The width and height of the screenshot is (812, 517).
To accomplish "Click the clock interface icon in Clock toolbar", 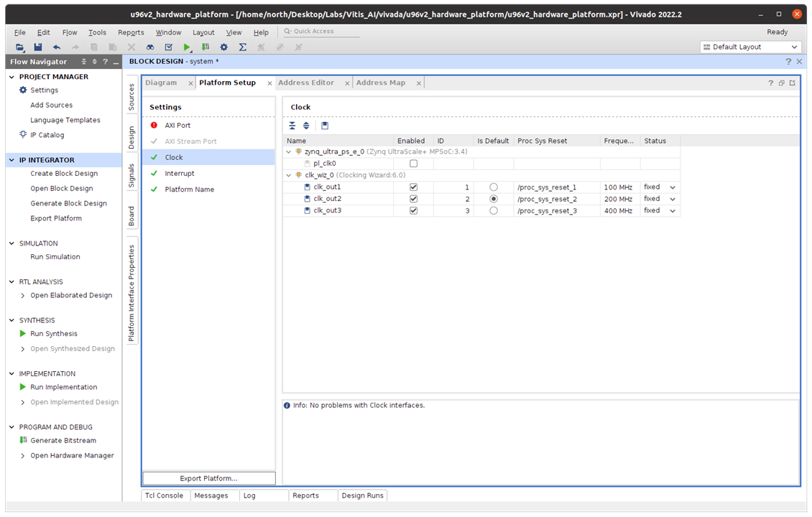I will (325, 126).
